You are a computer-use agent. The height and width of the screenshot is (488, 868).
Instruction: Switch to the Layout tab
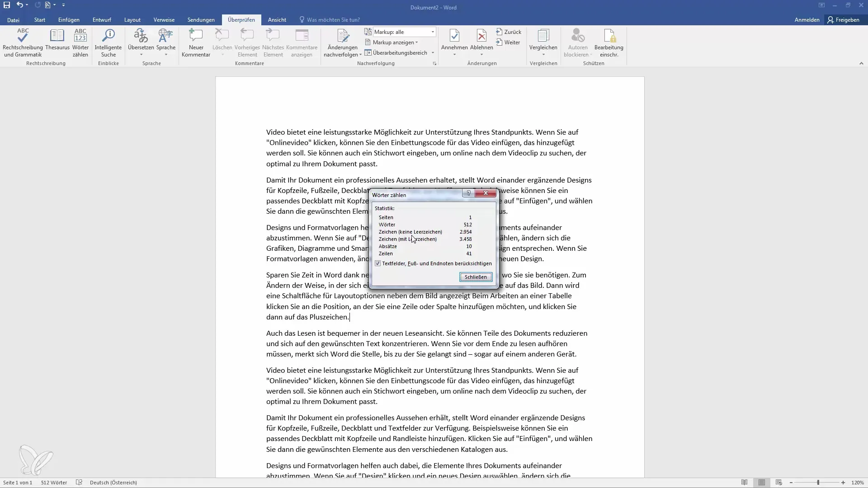132,20
